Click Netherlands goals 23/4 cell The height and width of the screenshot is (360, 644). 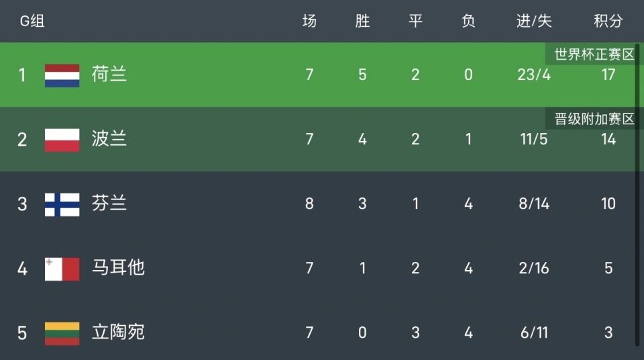point(534,75)
